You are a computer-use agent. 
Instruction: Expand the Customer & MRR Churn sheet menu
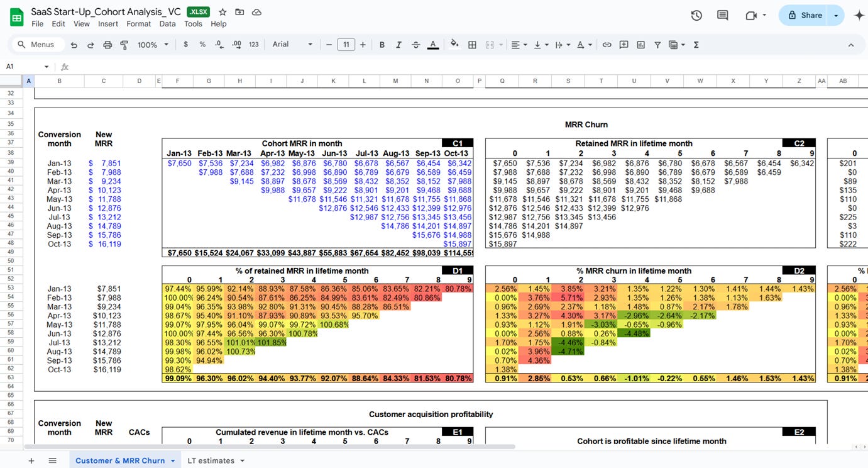172,460
